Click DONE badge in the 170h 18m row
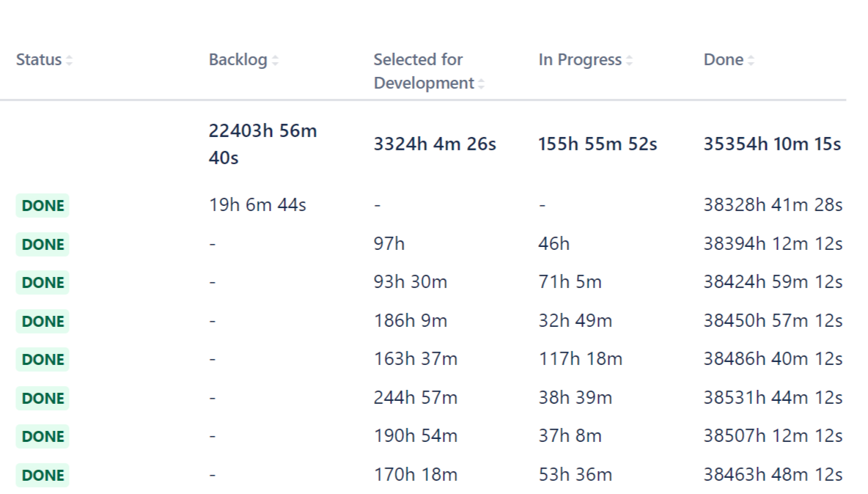Image resolution: width=868 pixels, height=494 pixels. (43, 475)
